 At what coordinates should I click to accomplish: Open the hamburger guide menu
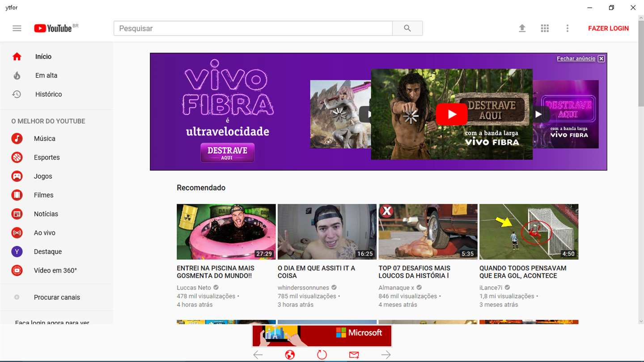coord(17,28)
